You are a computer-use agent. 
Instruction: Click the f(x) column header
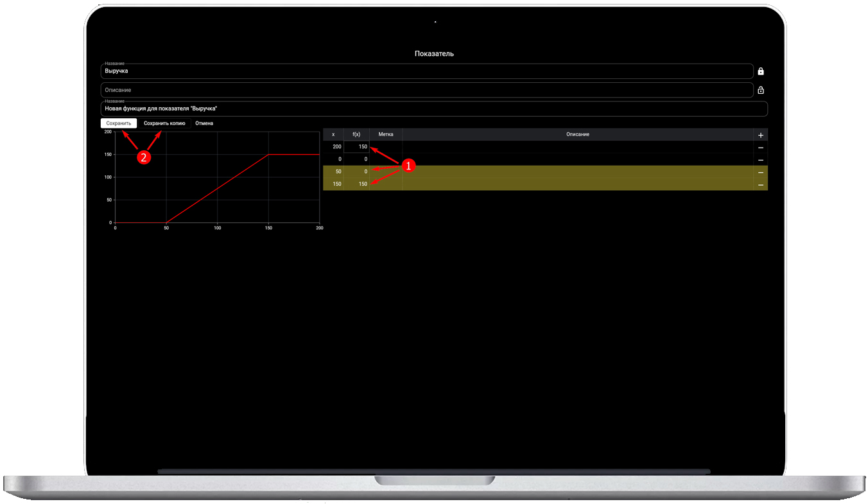[356, 135]
